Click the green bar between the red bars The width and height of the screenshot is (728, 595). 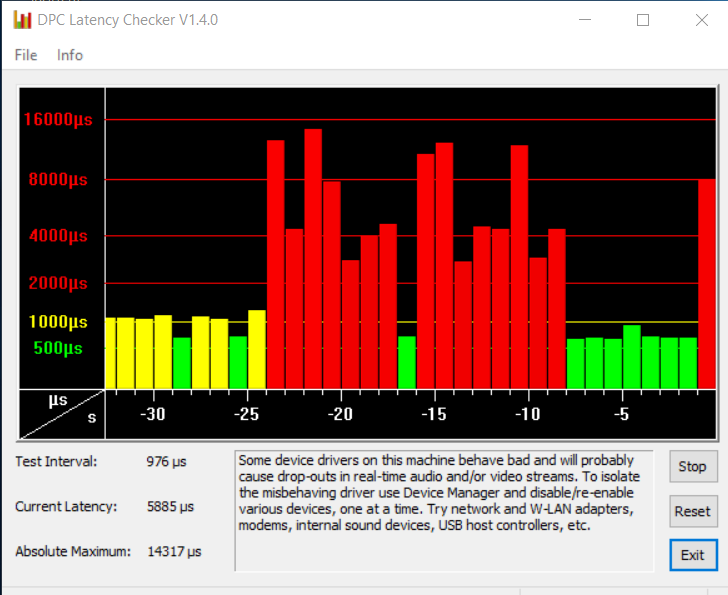(407, 362)
